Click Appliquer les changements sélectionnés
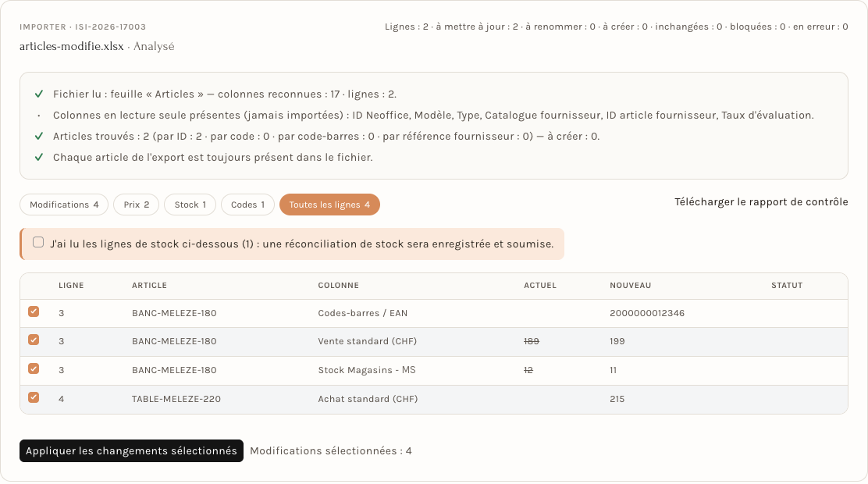 point(131,450)
